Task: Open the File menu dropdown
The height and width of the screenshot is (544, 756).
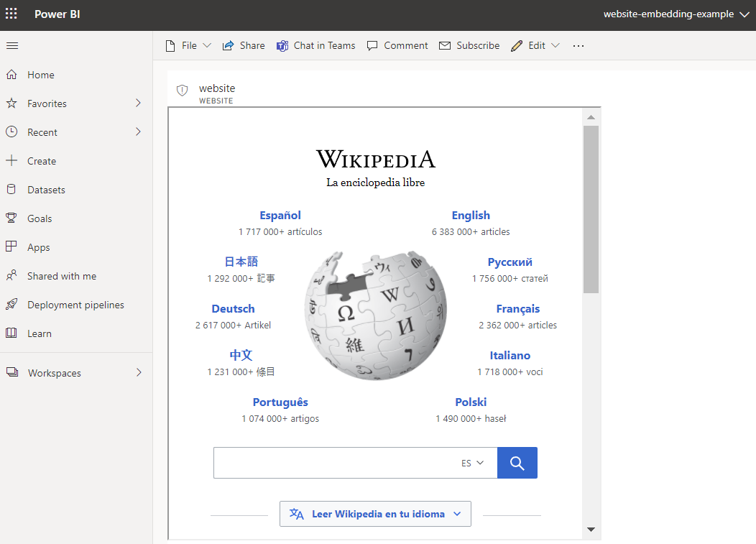Action: (x=188, y=45)
